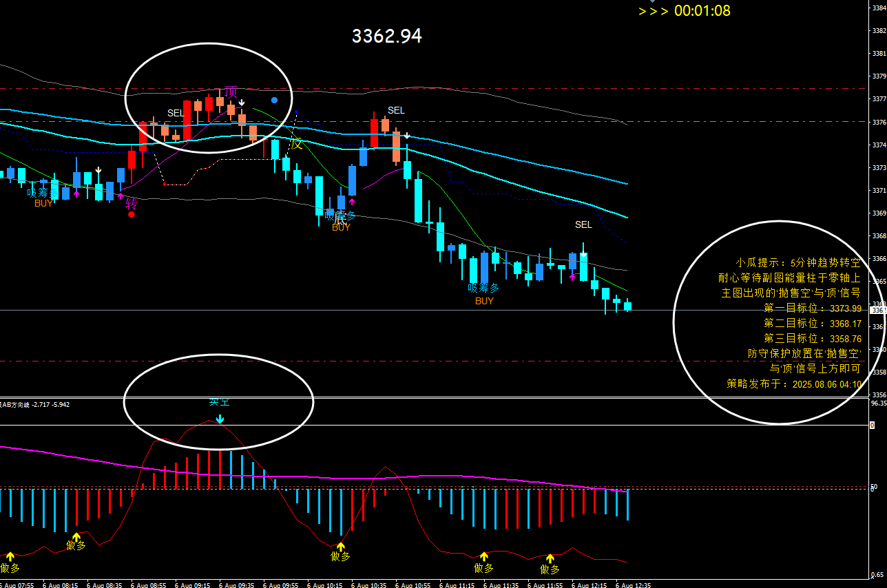The image size is (887, 588).
Task: Click white down arrow under the rightmost SEL label
Action: pyautogui.click(x=583, y=255)
